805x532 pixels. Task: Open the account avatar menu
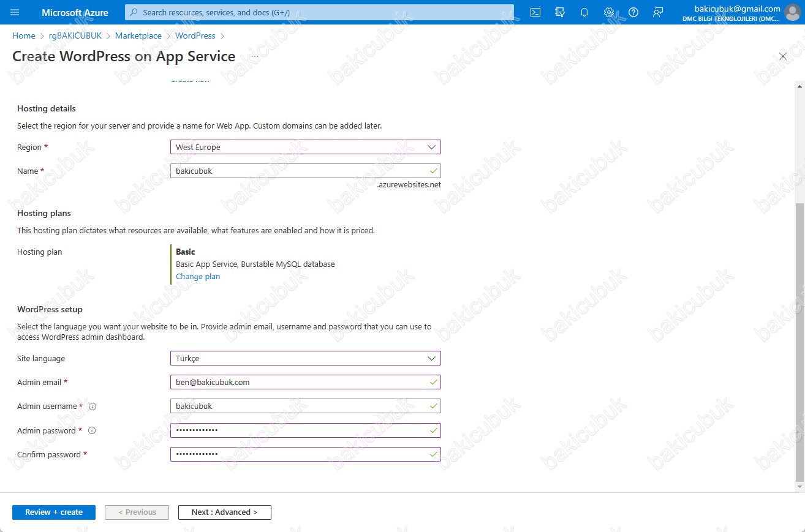point(792,12)
